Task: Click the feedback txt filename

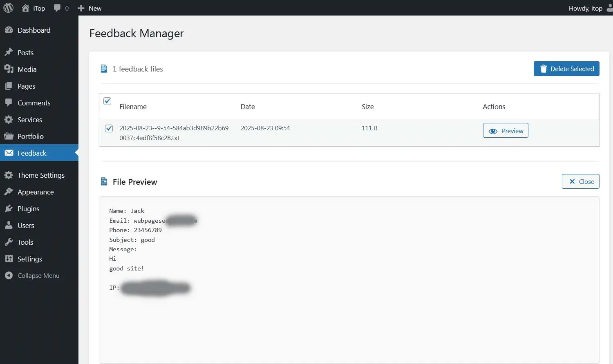Action: click(x=174, y=133)
